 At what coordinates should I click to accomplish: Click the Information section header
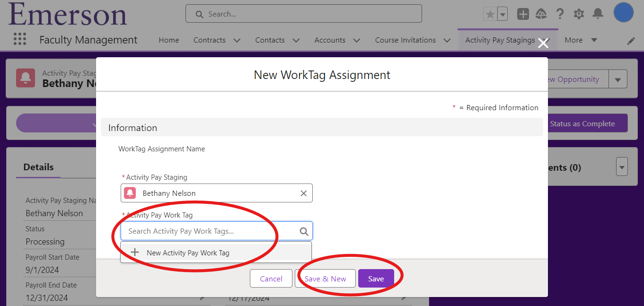pyautogui.click(x=322, y=128)
